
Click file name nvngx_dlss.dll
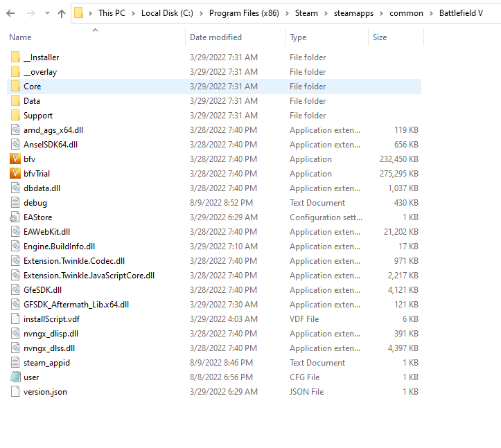click(49, 348)
